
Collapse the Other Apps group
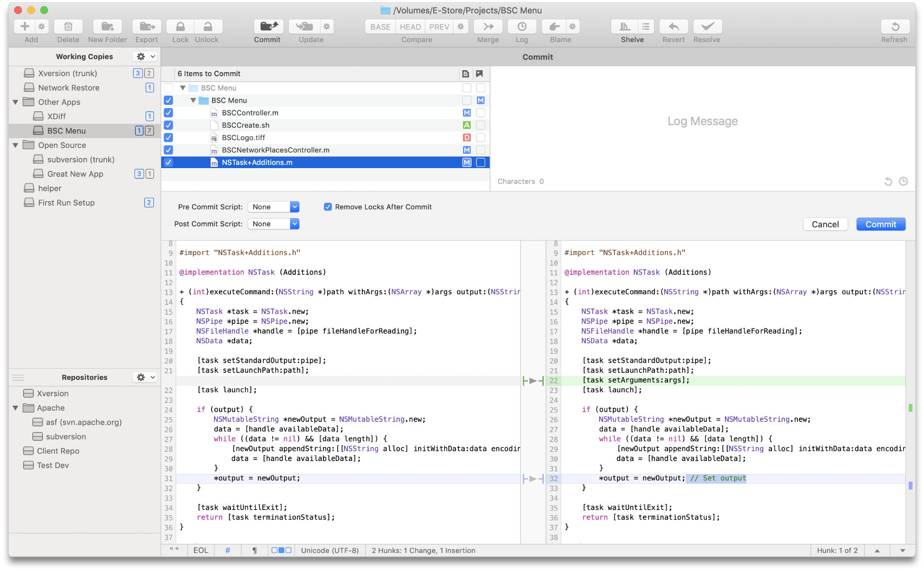(x=15, y=102)
